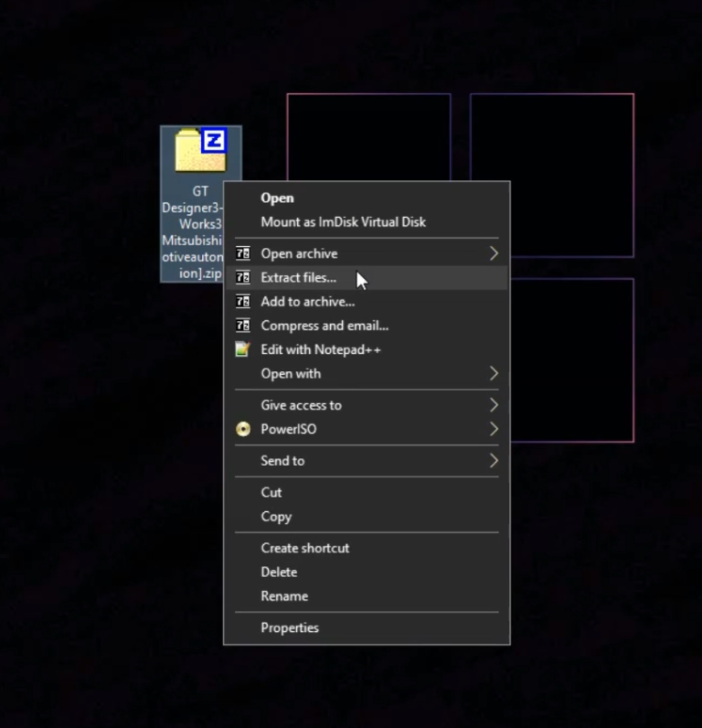This screenshot has height=728, width=702.
Task: Select Mount as ImDisk Virtual Disk
Action: click(343, 221)
